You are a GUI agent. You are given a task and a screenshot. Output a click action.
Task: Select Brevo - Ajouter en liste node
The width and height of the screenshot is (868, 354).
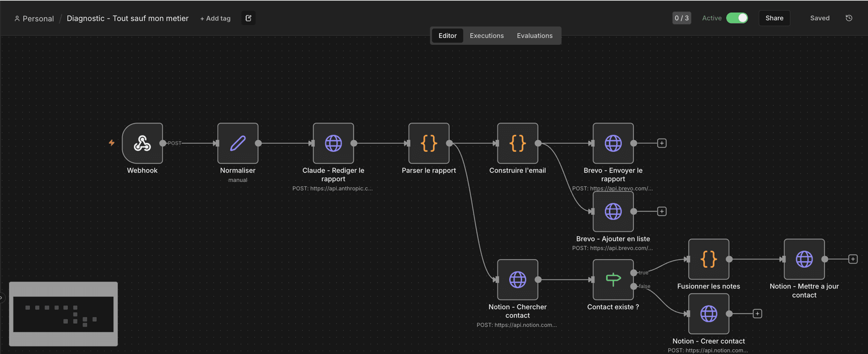tap(613, 211)
